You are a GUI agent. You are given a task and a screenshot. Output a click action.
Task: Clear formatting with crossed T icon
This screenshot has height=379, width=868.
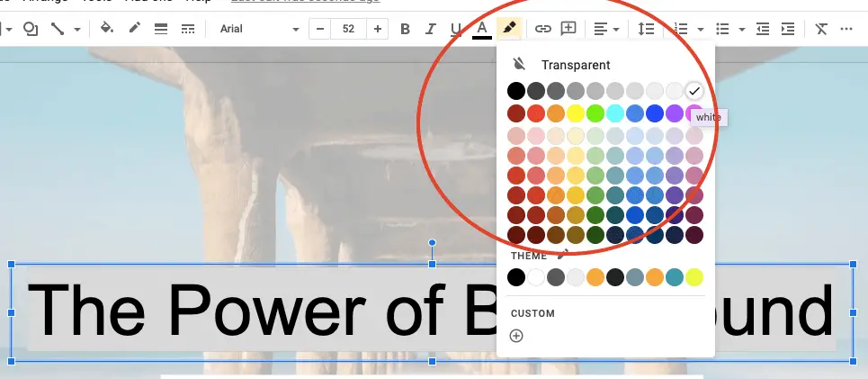[x=821, y=29]
